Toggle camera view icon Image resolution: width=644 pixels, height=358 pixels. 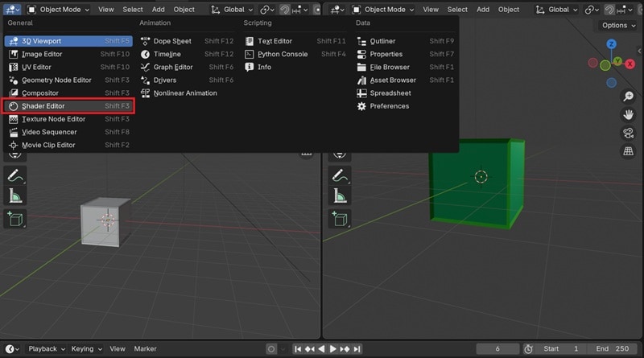click(x=628, y=133)
